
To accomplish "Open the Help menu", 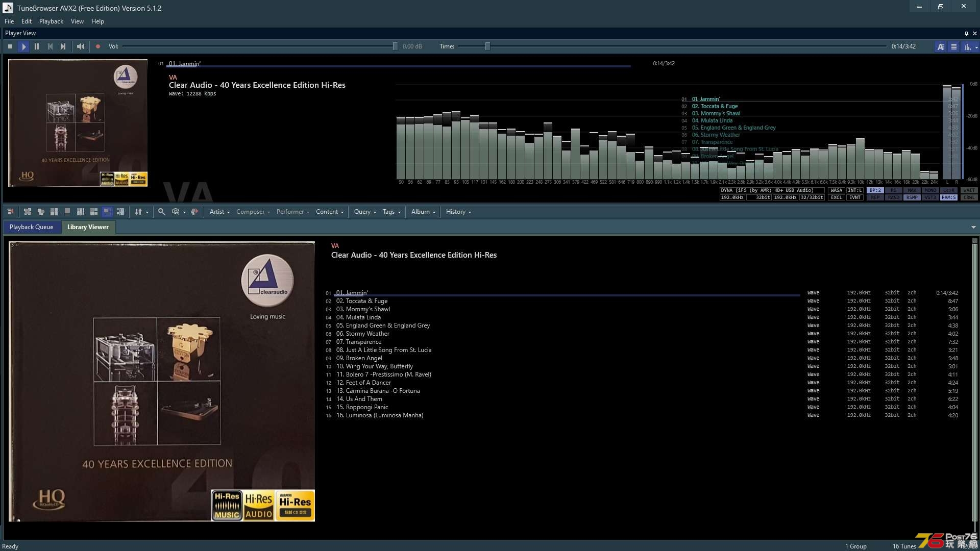I will click(x=97, y=21).
